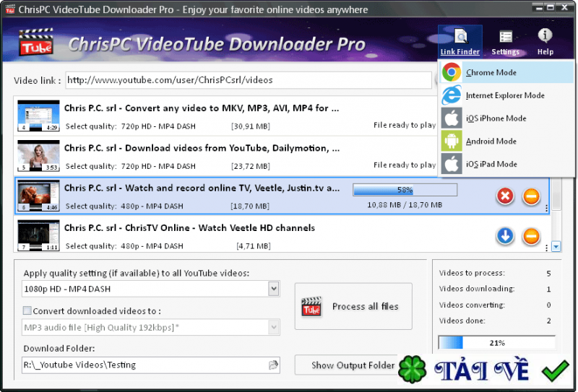Screen dimensions: 578x392
Task: Click the Videos to process count
Action: point(548,274)
